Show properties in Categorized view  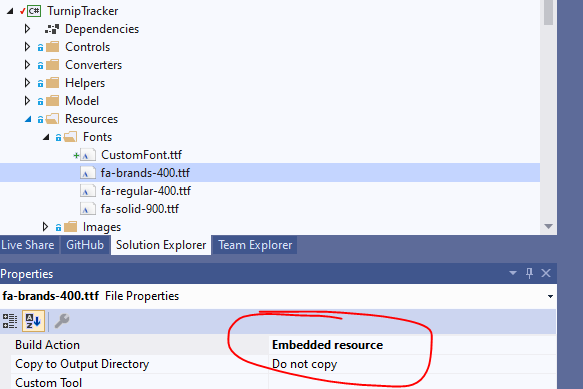10,321
